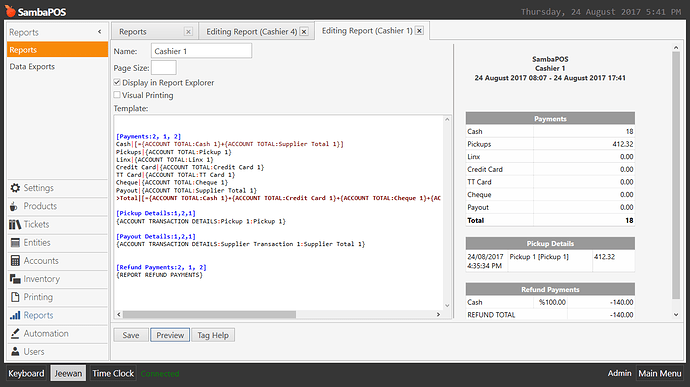The width and height of the screenshot is (690, 387).
Task: Open the Entities navigation section
Action: 58,243
